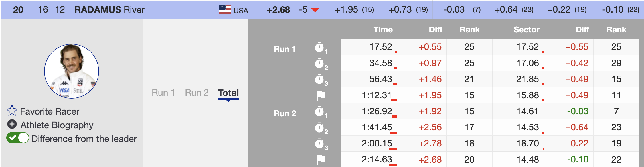The image size is (644, 167).
Task: Click Run 2 third intermediate stopwatch icon
Action: [x=320, y=144]
